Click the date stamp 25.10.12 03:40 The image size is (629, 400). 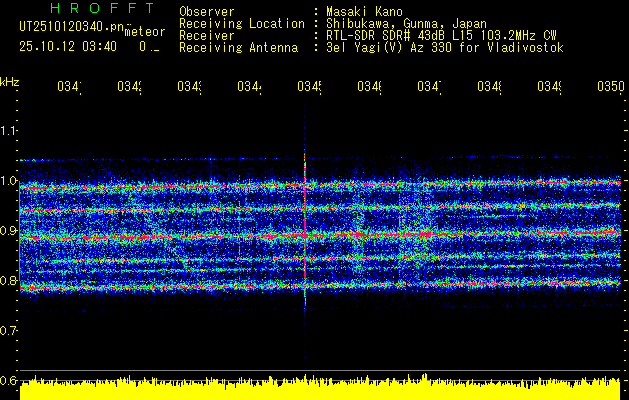click(x=68, y=47)
